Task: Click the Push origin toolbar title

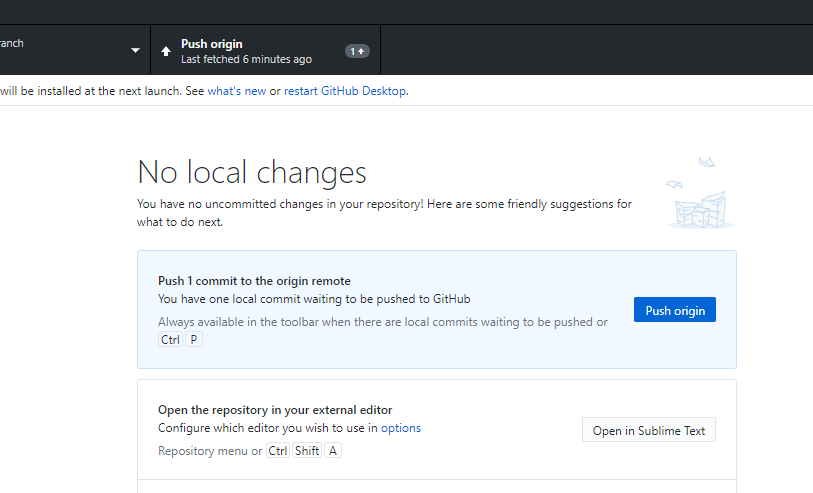Action: point(212,44)
